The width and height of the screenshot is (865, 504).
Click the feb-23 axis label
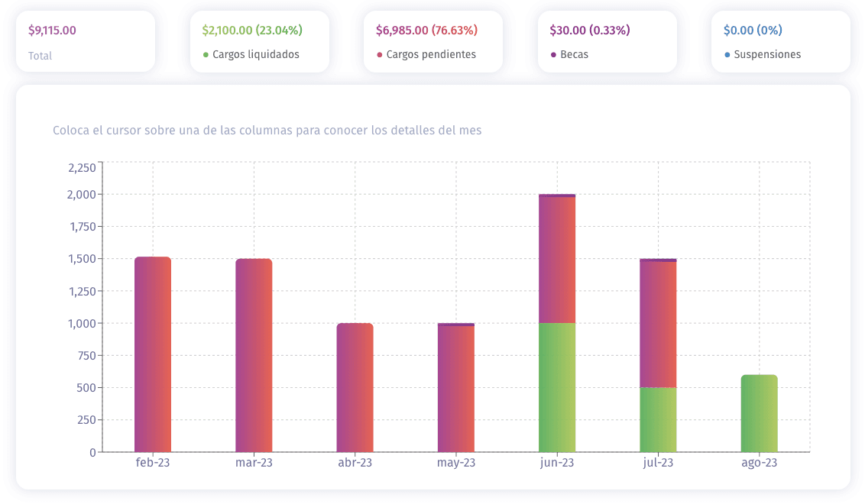153,463
